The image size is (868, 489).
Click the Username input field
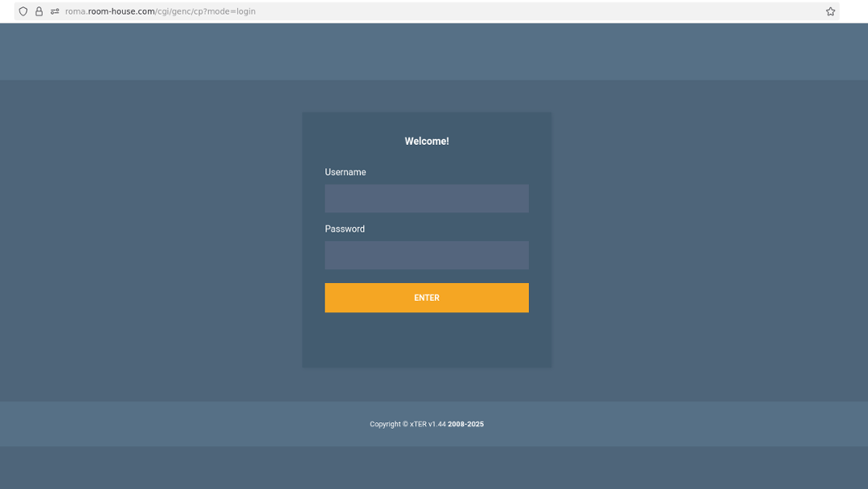click(426, 199)
